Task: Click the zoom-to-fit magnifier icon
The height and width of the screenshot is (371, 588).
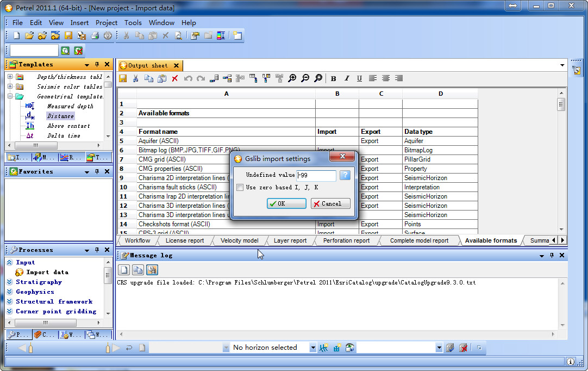Action: (x=318, y=78)
